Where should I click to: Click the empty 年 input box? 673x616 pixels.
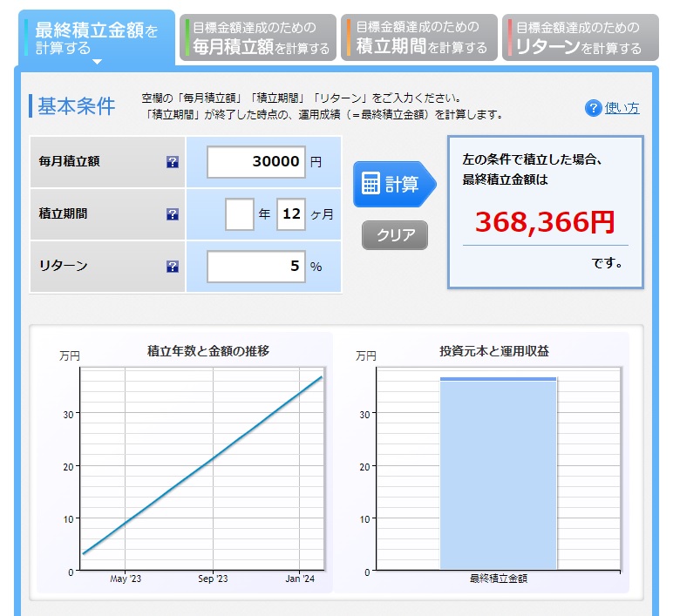(240, 214)
